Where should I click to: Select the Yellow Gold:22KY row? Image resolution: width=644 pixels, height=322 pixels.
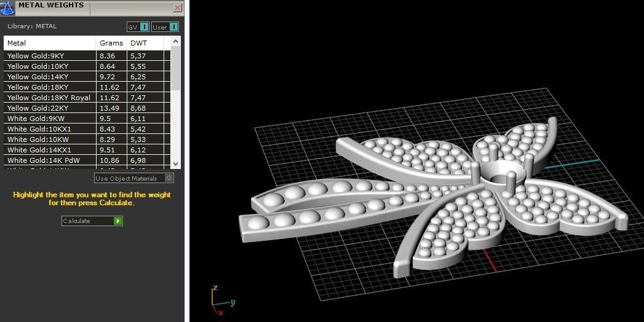pyautogui.click(x=87, y=108)
